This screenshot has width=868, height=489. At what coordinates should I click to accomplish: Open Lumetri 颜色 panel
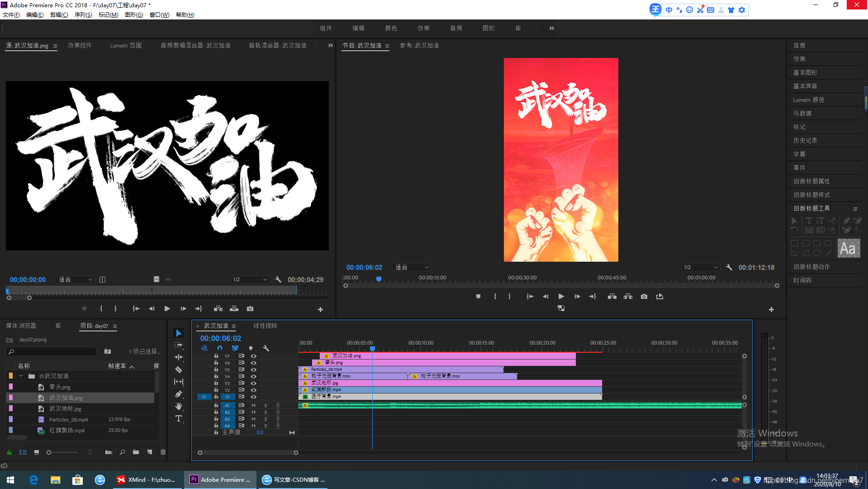809,100
